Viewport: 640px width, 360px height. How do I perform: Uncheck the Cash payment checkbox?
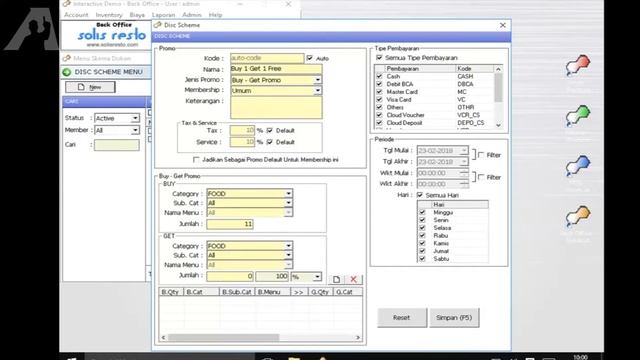tap(379, 76)
